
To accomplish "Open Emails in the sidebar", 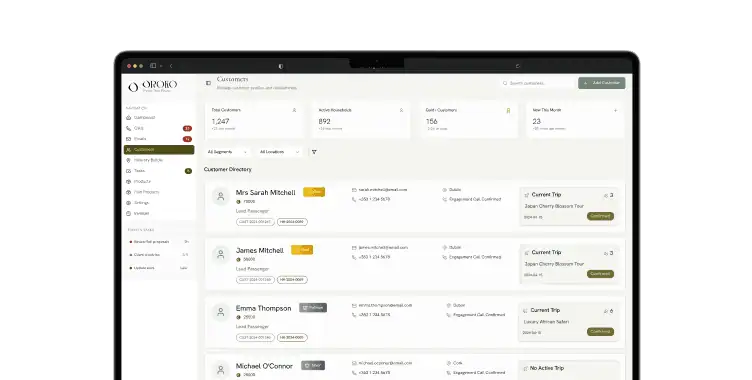I will coord(140,139).
